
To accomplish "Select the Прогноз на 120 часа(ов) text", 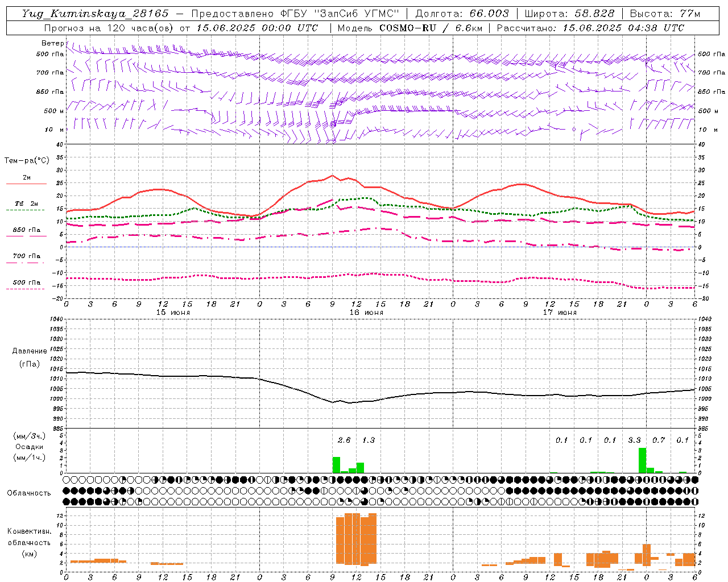I will (x=110, y=28).
